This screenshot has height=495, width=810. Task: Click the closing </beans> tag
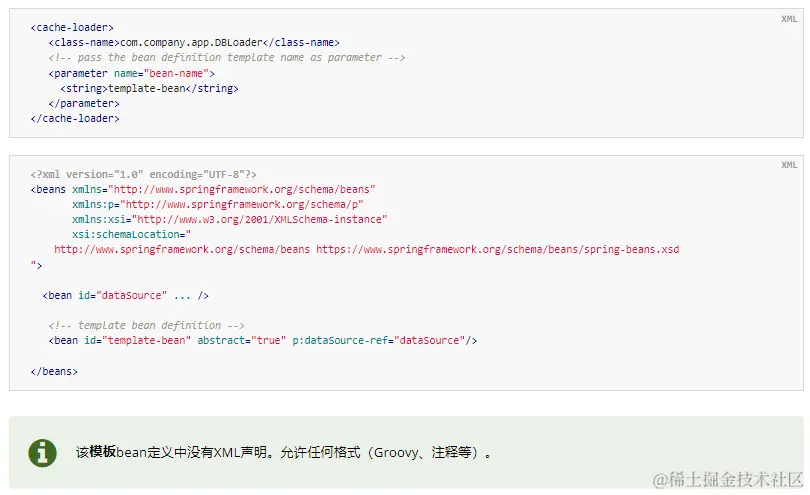coord(54,372)
